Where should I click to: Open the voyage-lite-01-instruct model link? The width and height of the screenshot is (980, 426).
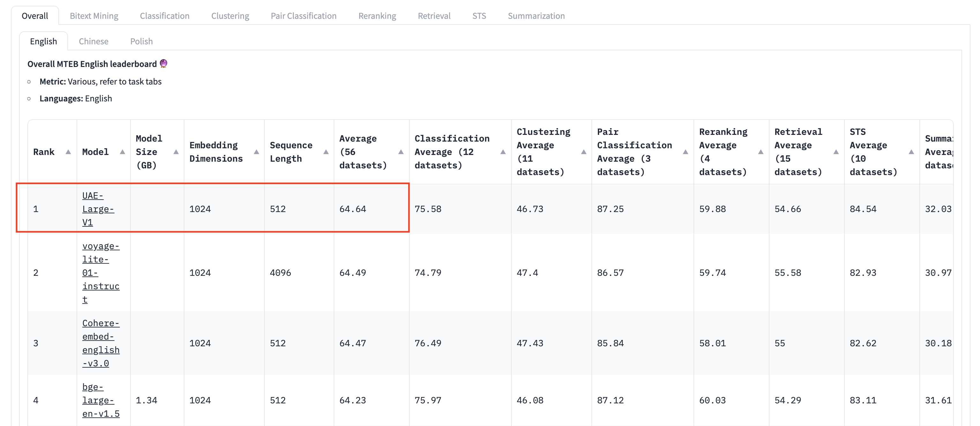100,273
